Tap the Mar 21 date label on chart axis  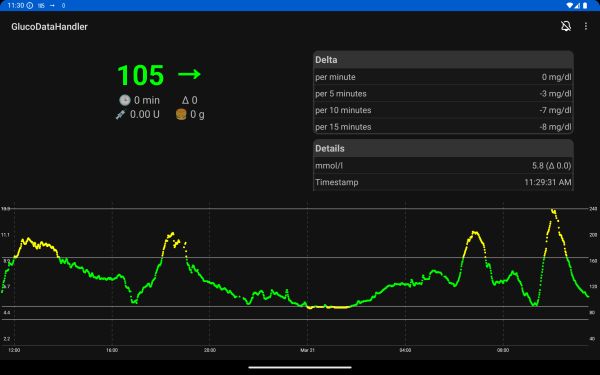click(307, 350)
